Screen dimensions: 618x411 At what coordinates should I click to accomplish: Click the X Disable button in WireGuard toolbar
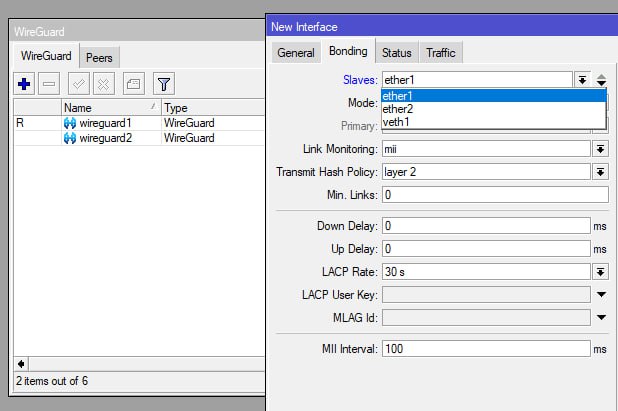click(104, 84)
